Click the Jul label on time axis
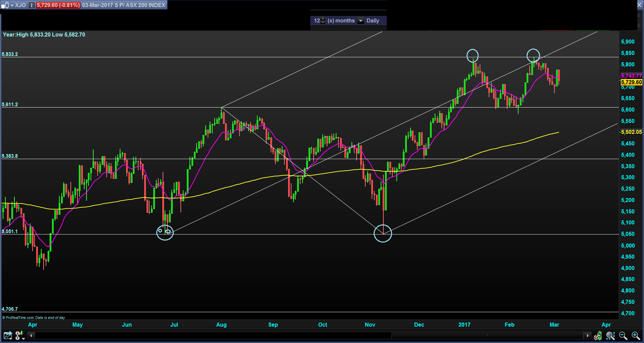 coord(174,325)
